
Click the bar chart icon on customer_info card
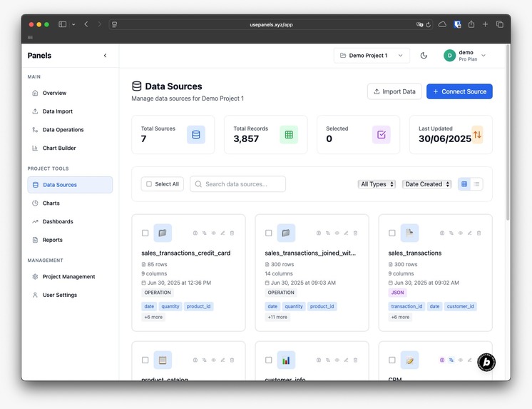[286, 360]
